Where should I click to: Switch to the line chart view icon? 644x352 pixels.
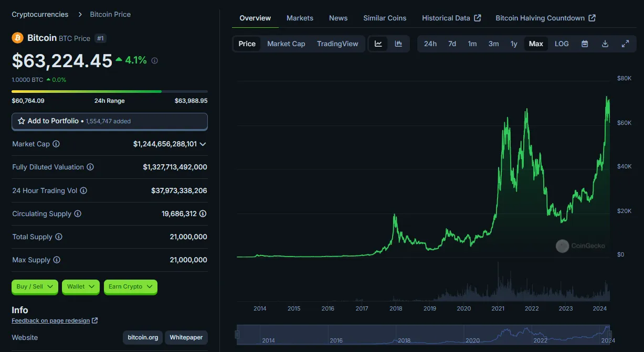pos(378,44)
